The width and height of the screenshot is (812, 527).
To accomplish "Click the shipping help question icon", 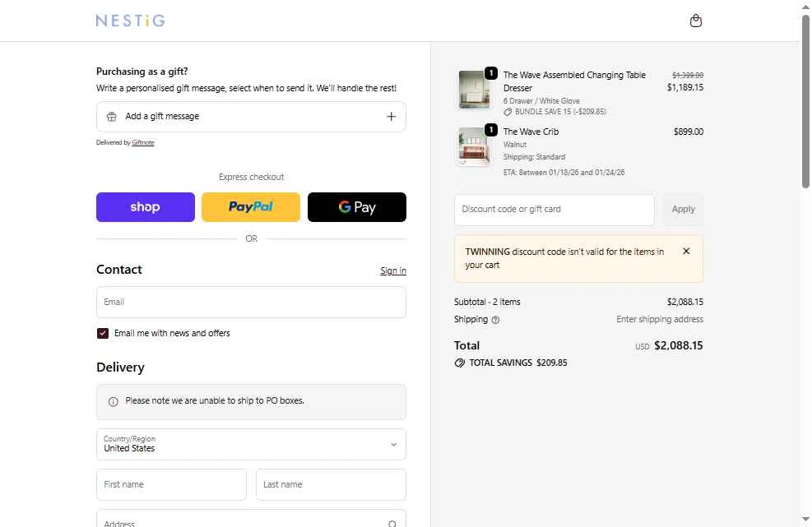I will click(x=495, y=320).
